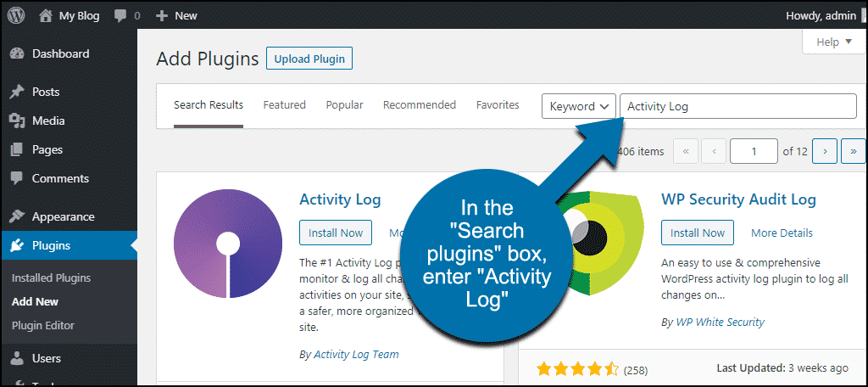
Task: Install the WP Security Audit Log plugin
Action: [x=698, y=233]
